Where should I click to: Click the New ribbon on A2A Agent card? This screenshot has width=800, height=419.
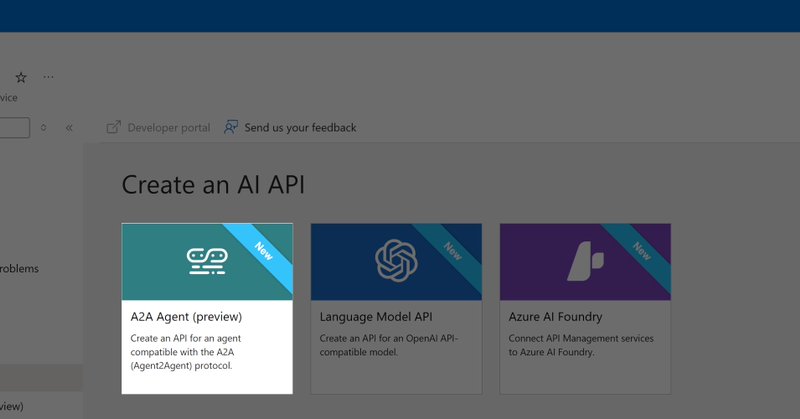[264, 251]
